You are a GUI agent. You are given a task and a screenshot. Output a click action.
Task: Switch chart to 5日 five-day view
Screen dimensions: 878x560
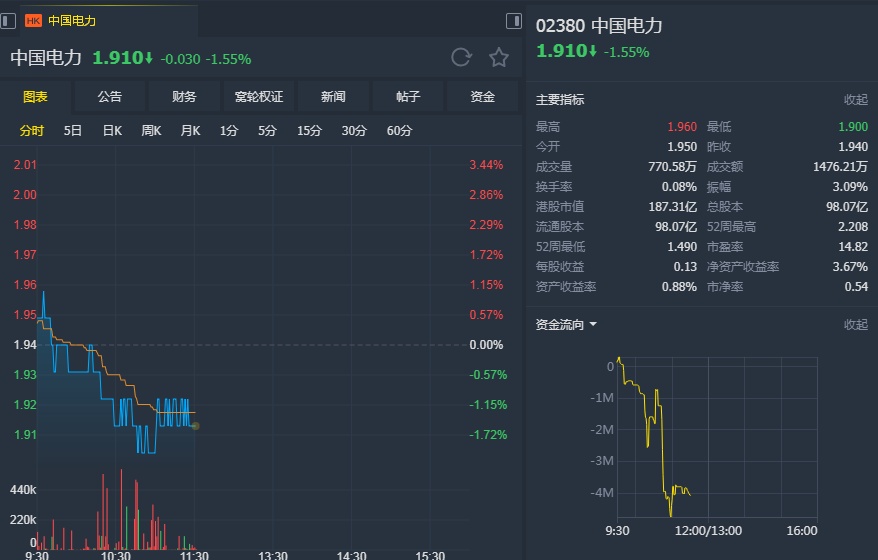point(73,130)
